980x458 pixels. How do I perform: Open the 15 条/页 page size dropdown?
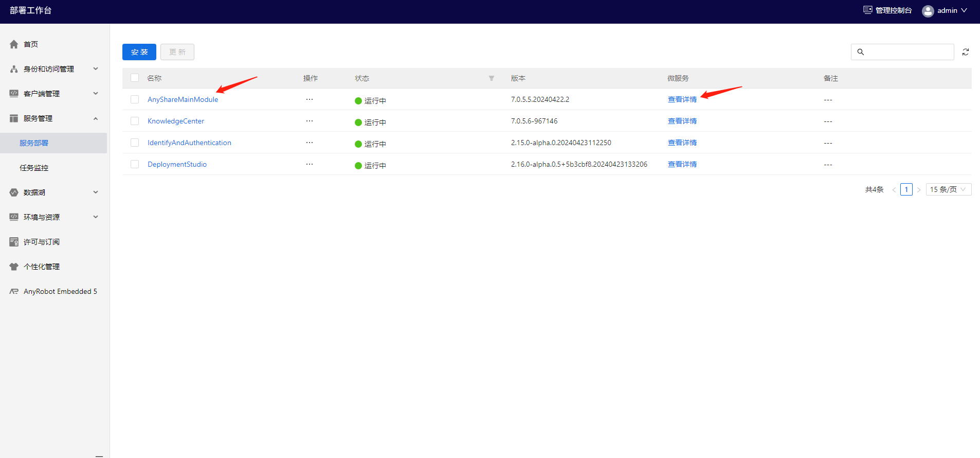pyautogui.click(x=949, y=189)
